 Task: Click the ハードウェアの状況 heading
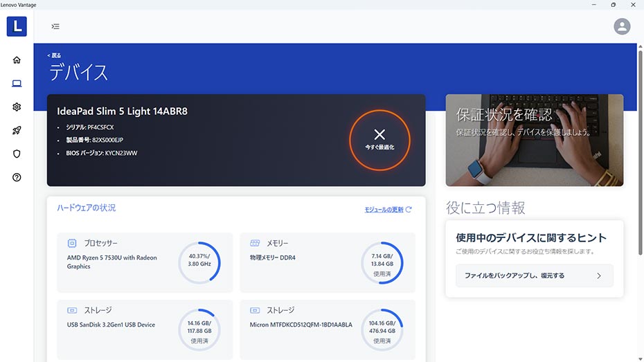click(x=87, y=208)
